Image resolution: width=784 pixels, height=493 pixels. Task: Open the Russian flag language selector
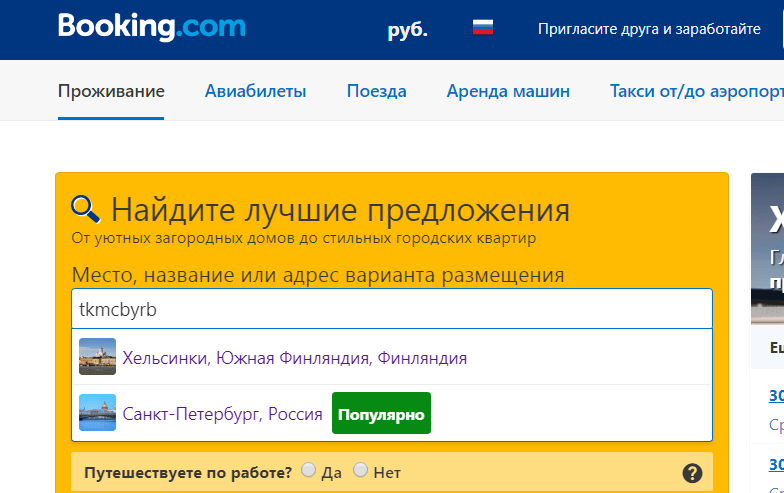click(x=482, y=27)
